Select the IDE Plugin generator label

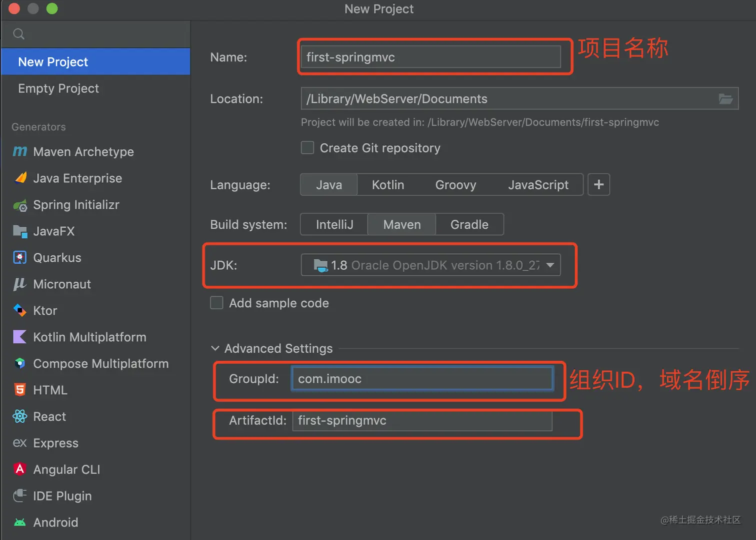pos(62,496)
